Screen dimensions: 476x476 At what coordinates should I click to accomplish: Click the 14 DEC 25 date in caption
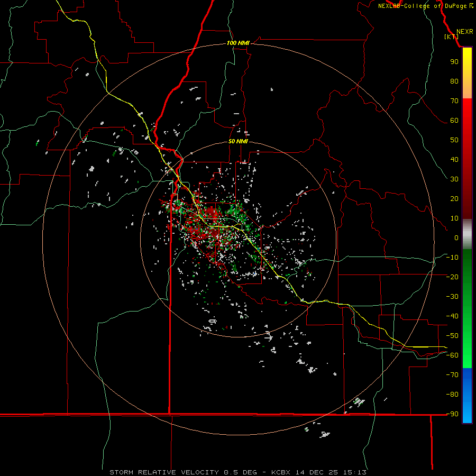pyautogui.click(x=317, y=472)
